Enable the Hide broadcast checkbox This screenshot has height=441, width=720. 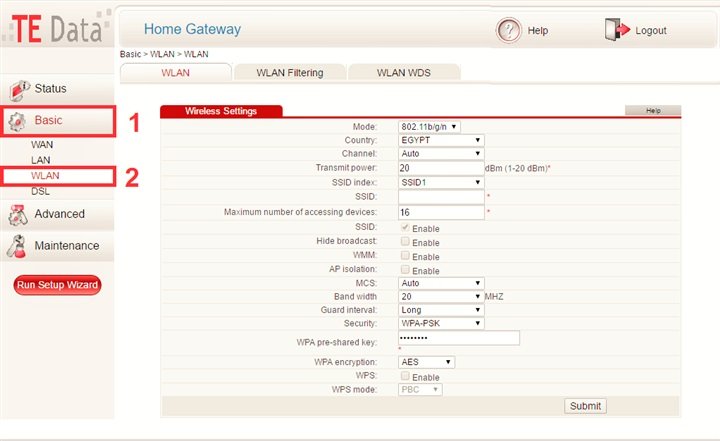tap(405, 242)
